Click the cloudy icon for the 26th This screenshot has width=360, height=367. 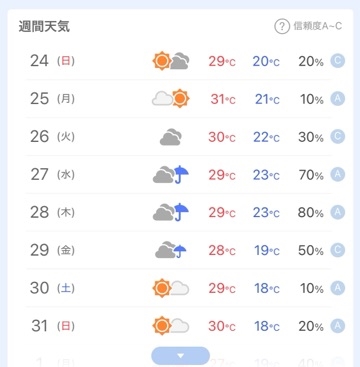pyautogui.click(x=171, y=137)
